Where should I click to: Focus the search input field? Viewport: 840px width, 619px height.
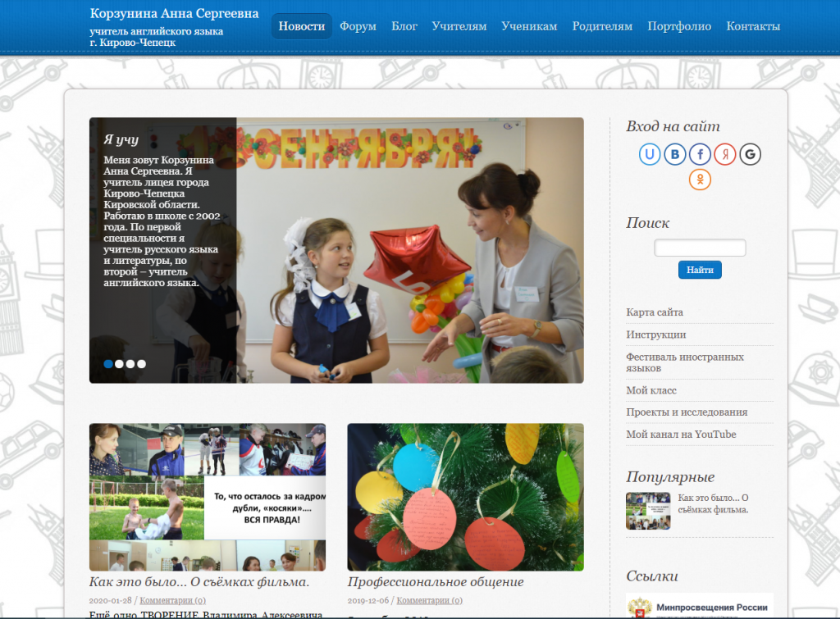(x=700, y=248)
